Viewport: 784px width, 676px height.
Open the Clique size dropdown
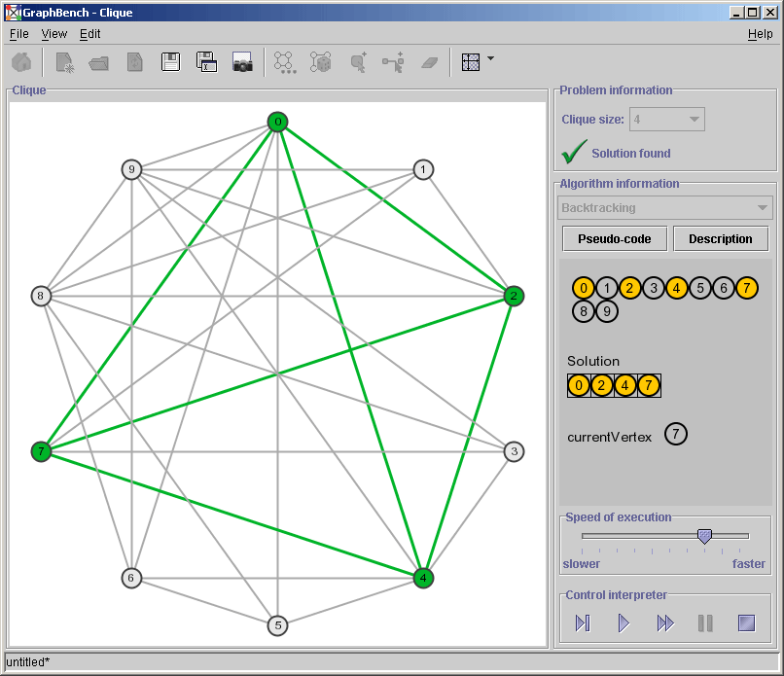[x=667, y=120]
